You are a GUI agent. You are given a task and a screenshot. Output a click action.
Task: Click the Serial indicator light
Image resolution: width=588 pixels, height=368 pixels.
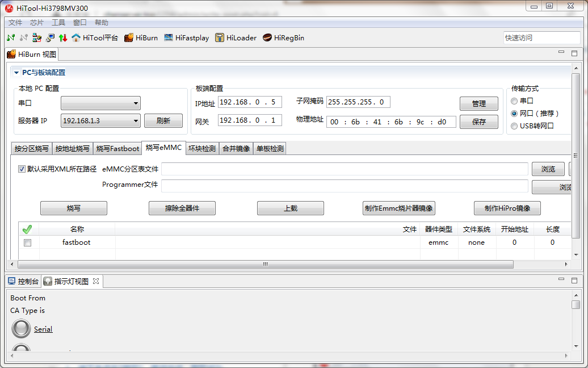click(x=21, y=329)
